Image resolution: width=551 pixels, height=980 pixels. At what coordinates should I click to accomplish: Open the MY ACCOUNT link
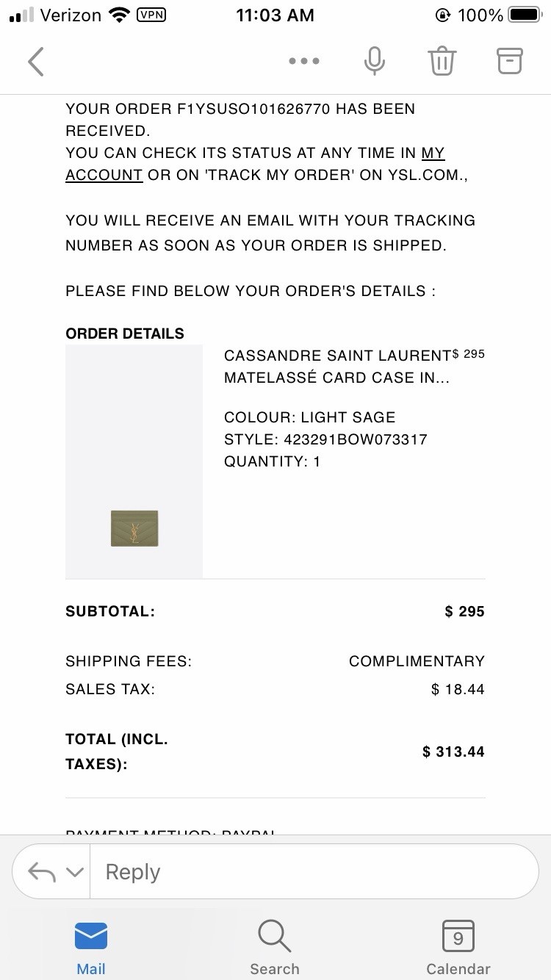click(255, 164)
